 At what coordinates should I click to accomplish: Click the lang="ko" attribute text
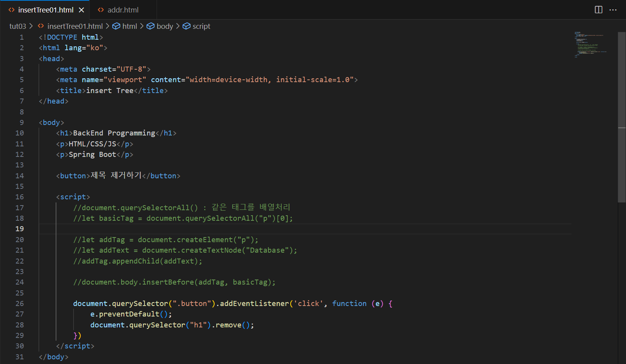(84, 48)
